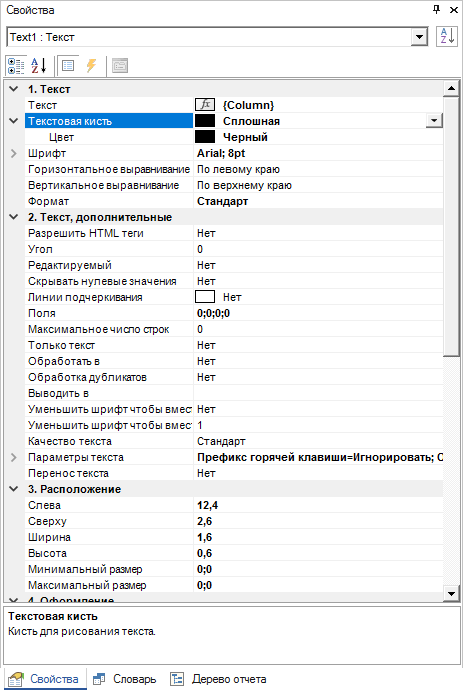
Task: Click the Максимальное число строк value
Action: (x=200, y=329)
